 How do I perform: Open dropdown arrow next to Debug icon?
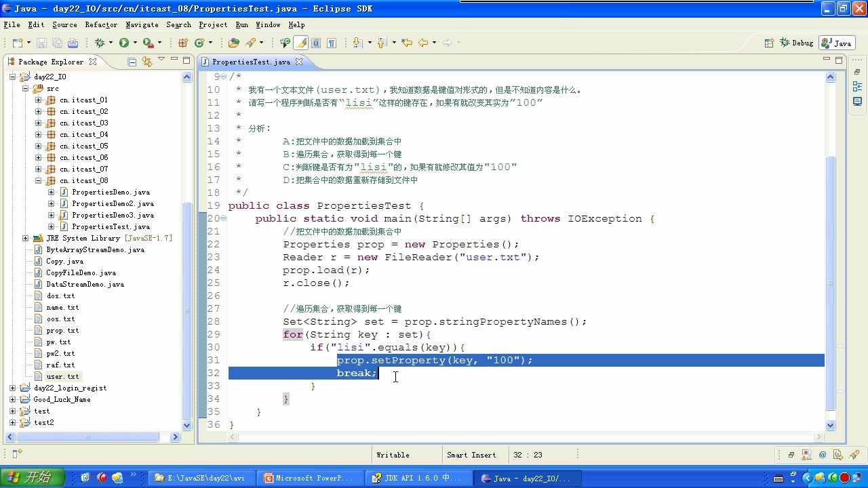pyautogui.click(x=111, y=43)
